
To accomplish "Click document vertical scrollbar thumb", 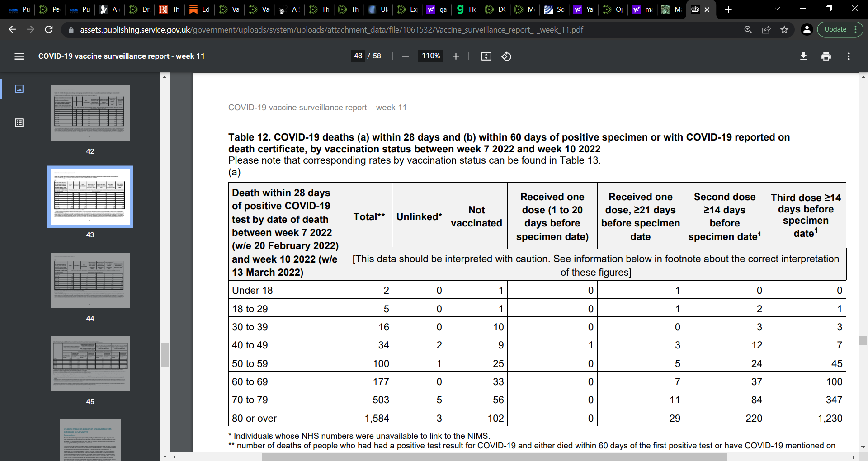I will coord(863,340).
